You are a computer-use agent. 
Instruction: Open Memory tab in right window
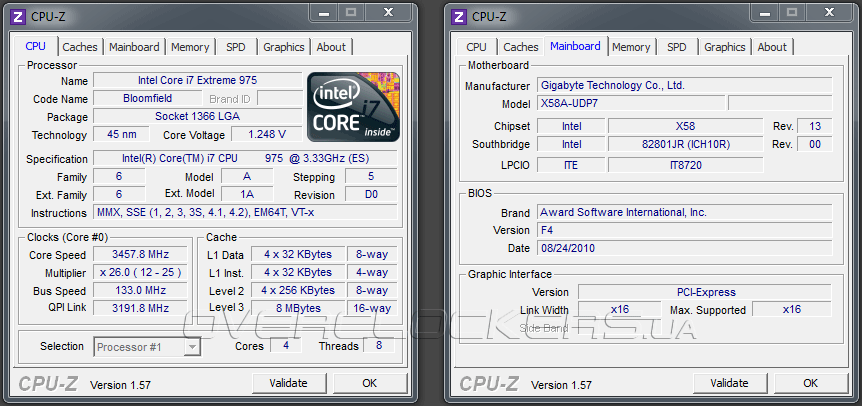(631, 47)
